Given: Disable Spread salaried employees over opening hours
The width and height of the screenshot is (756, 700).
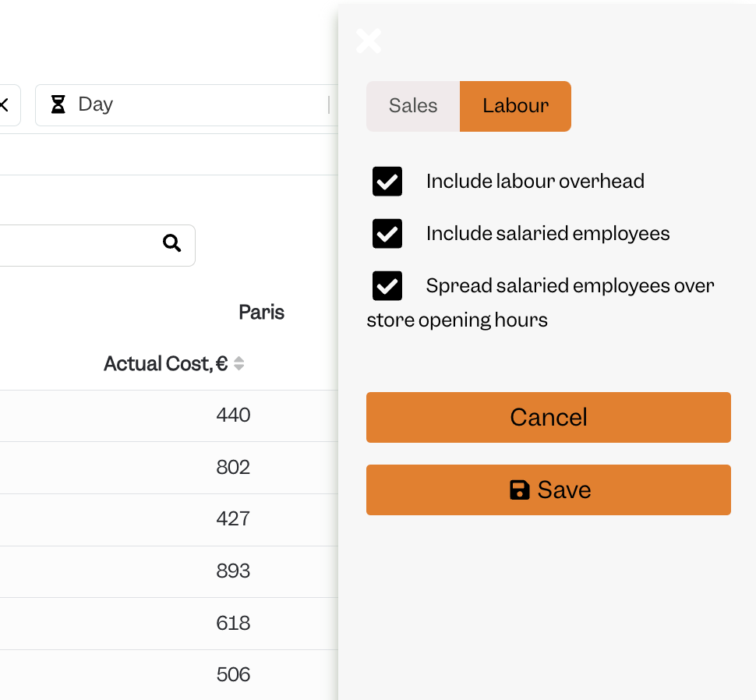Looking at the screenshot, I should coord(387,286).
